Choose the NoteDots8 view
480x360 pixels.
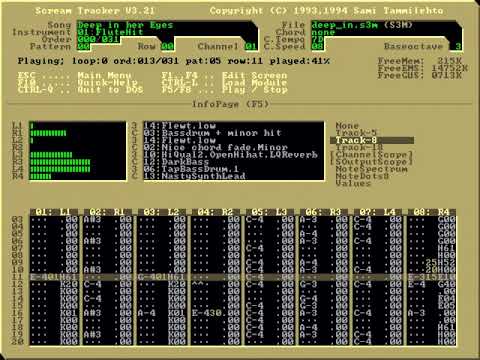[362, 176]
